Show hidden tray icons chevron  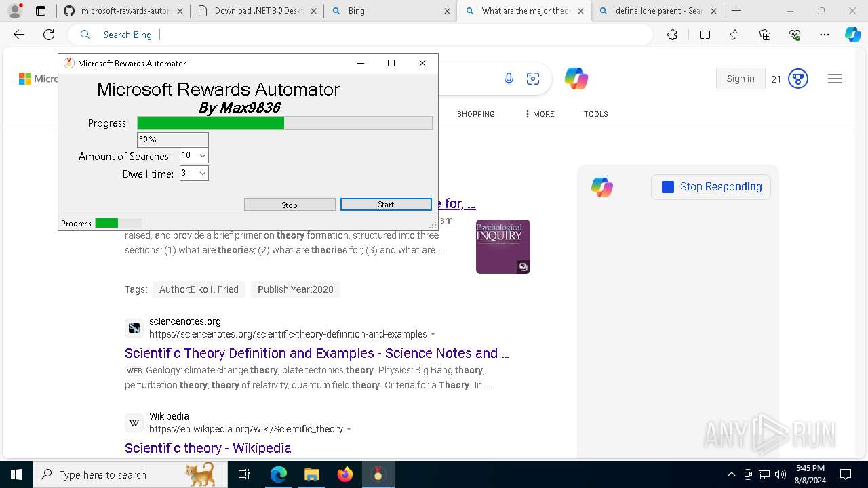731,474
